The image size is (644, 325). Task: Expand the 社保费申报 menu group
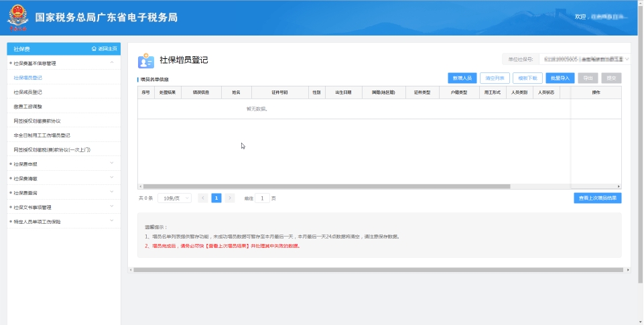tap(112, 164)
